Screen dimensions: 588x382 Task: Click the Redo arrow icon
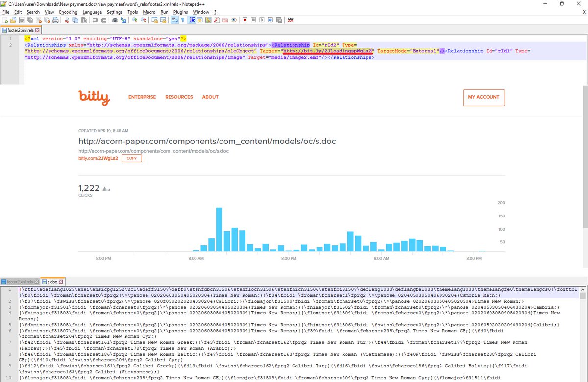(104, 20)
